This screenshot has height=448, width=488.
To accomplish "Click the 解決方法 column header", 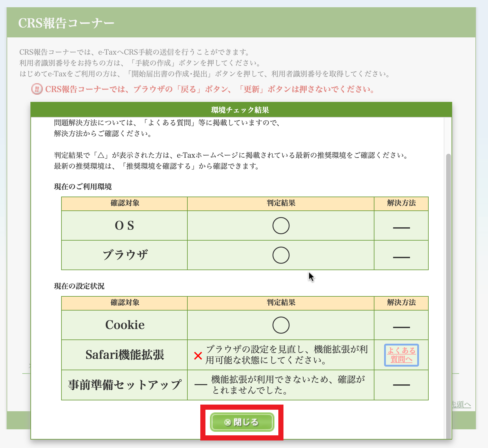I will [x=401, y=203].
